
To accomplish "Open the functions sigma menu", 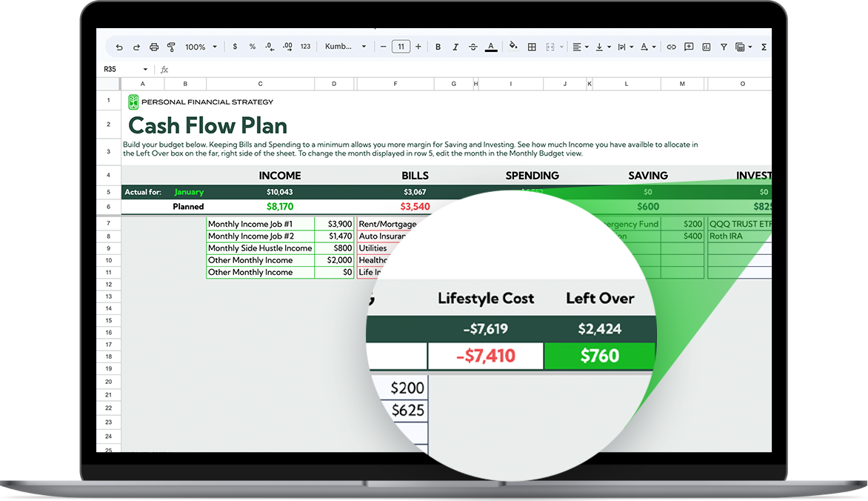I will tap(764, 47).
